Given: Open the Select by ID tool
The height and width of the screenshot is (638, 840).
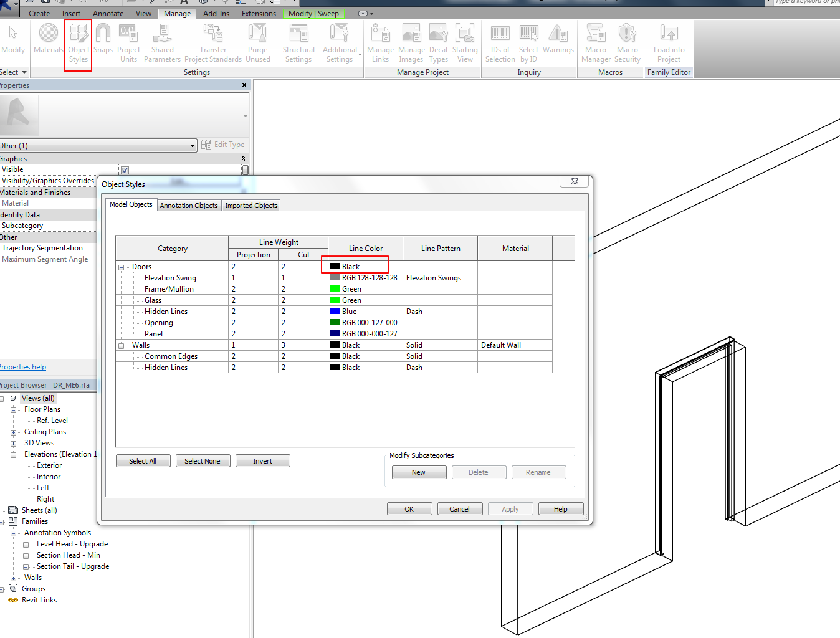Looking at the screenshot, I should click(x=528, y=42).
